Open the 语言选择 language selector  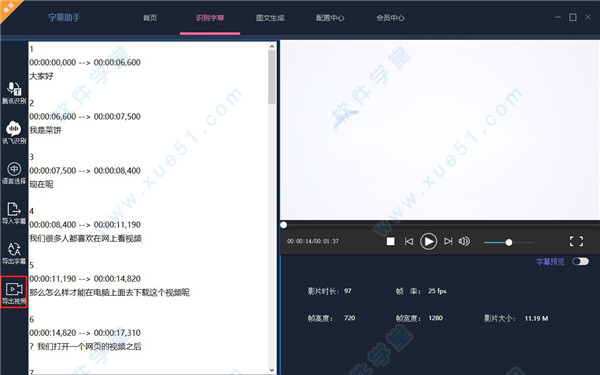(x=14, y=173)
